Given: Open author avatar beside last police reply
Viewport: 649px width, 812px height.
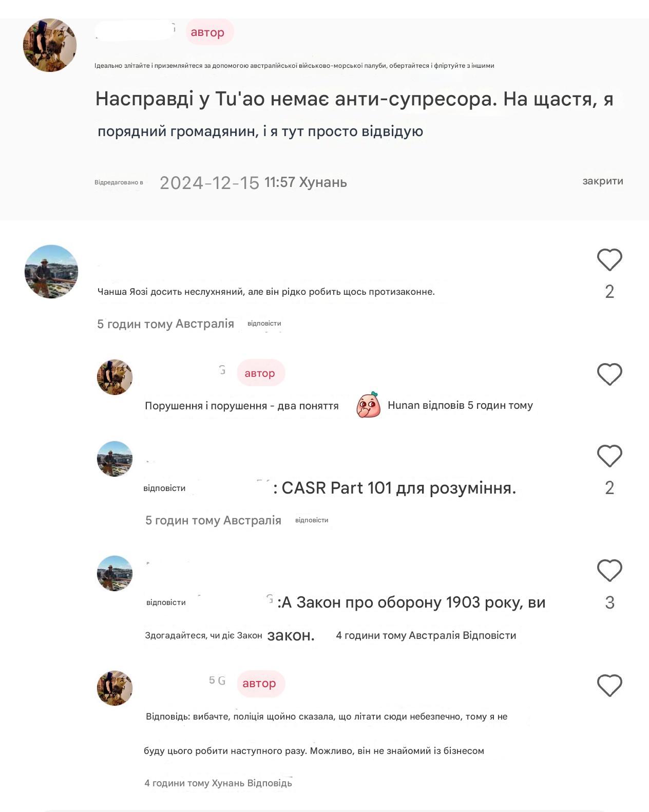Looking at the screenshot, I should [115, 688].
